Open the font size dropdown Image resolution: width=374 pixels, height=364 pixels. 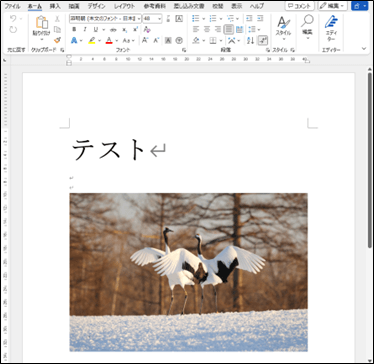click(159, 19)
